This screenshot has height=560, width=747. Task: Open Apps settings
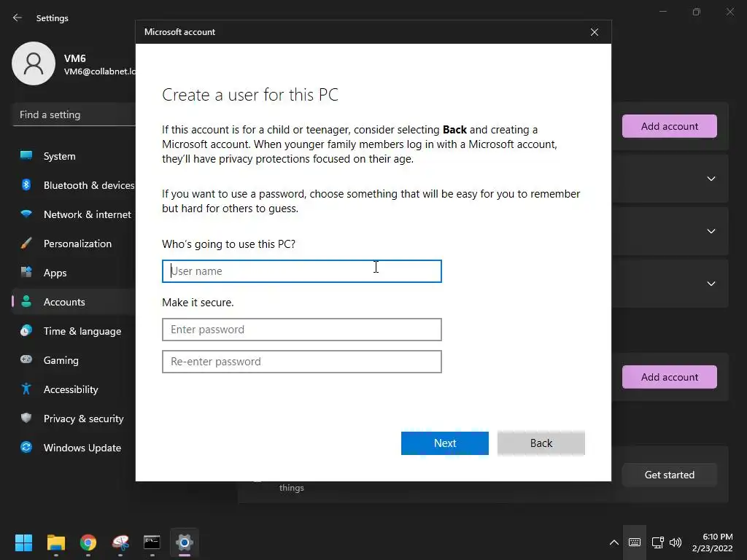point(74,273)
